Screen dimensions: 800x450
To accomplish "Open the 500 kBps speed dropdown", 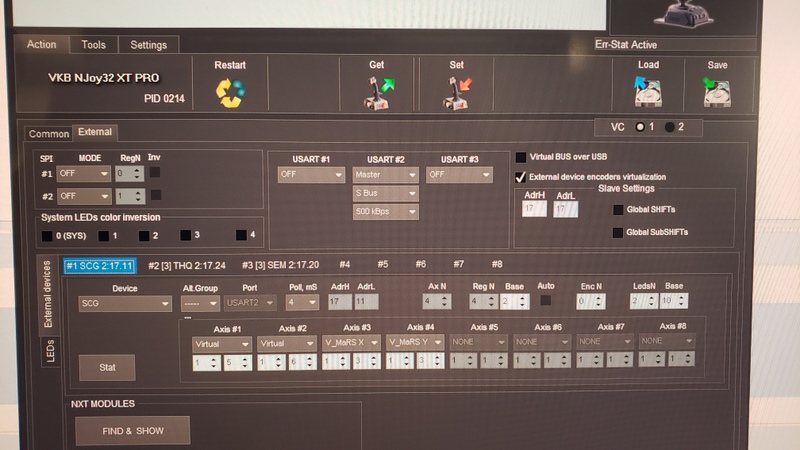I will click(x=385, y=212).
